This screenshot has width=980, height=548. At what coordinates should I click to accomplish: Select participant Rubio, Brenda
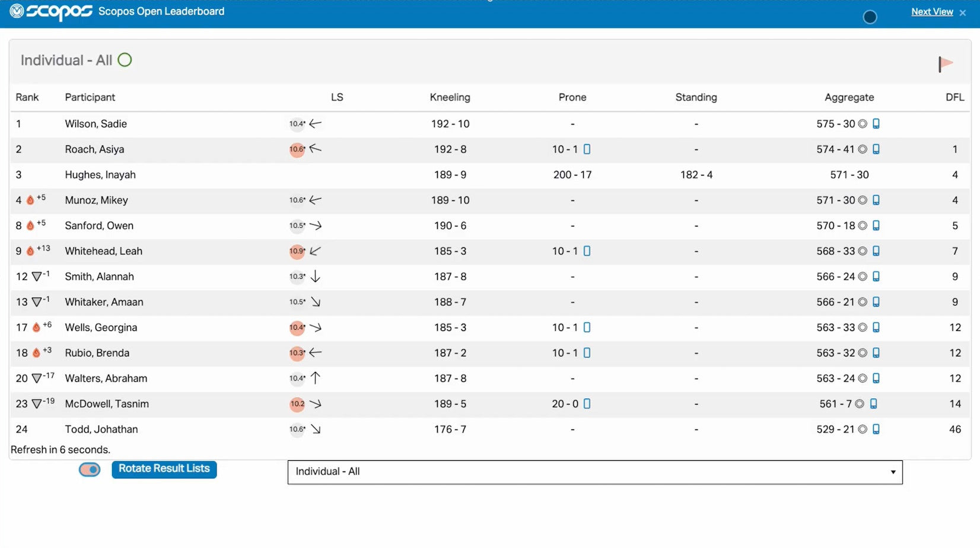click(97, 353)
